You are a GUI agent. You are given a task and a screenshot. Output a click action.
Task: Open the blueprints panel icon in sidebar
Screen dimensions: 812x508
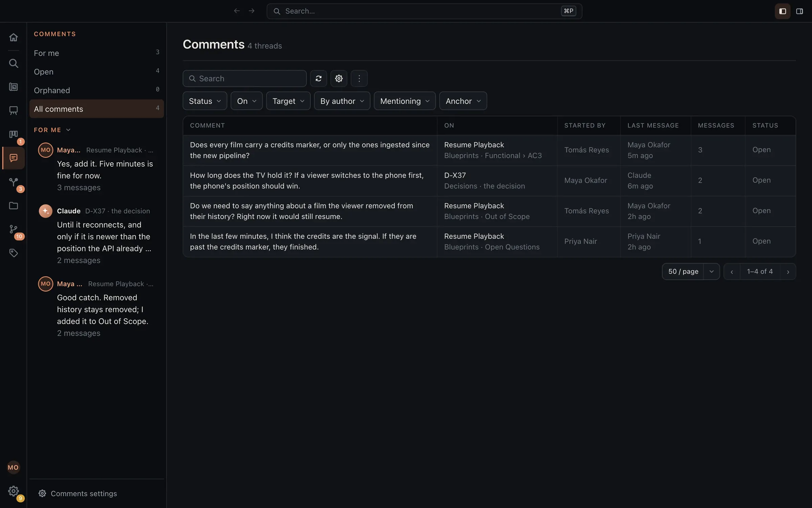coord(13,87)
